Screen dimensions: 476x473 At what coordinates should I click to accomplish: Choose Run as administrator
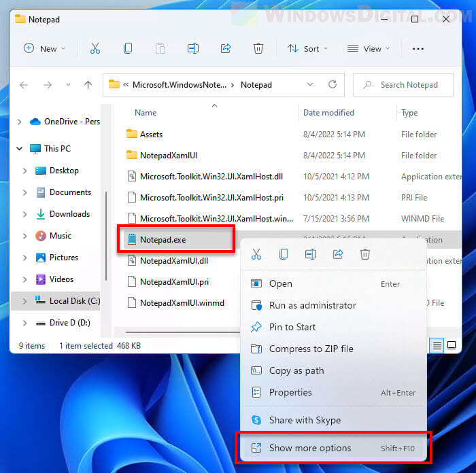point(334,305)
